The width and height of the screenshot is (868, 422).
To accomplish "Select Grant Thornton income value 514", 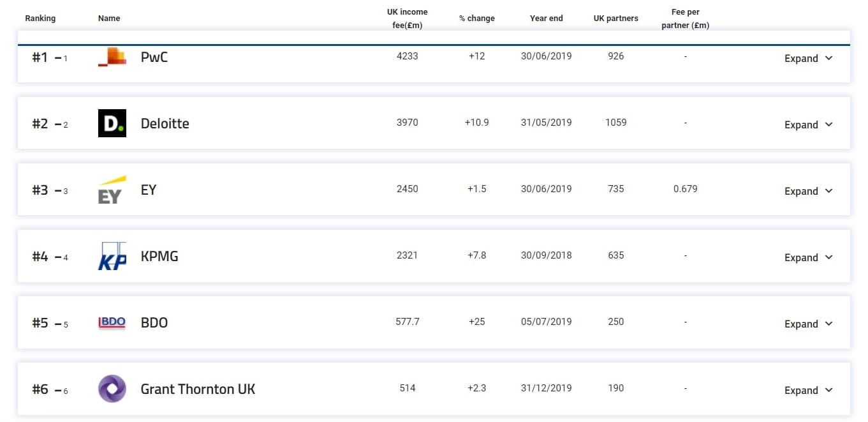I will point(408,388).
